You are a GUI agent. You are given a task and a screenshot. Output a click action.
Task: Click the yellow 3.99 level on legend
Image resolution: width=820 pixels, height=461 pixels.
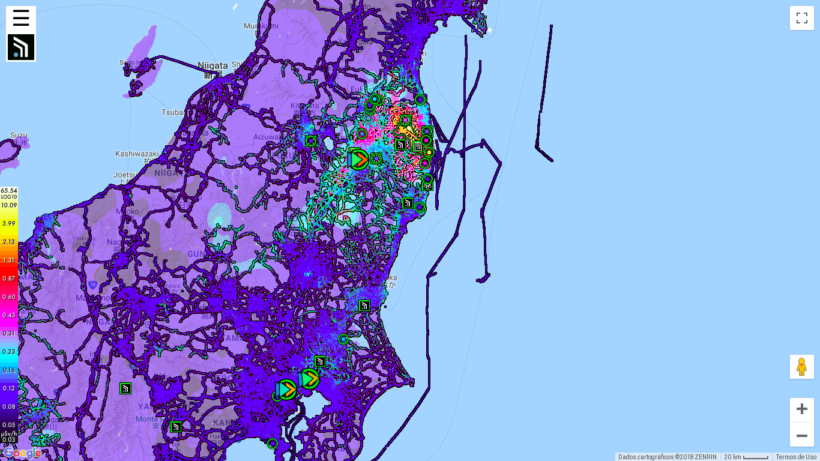click(x=9, y=223)
